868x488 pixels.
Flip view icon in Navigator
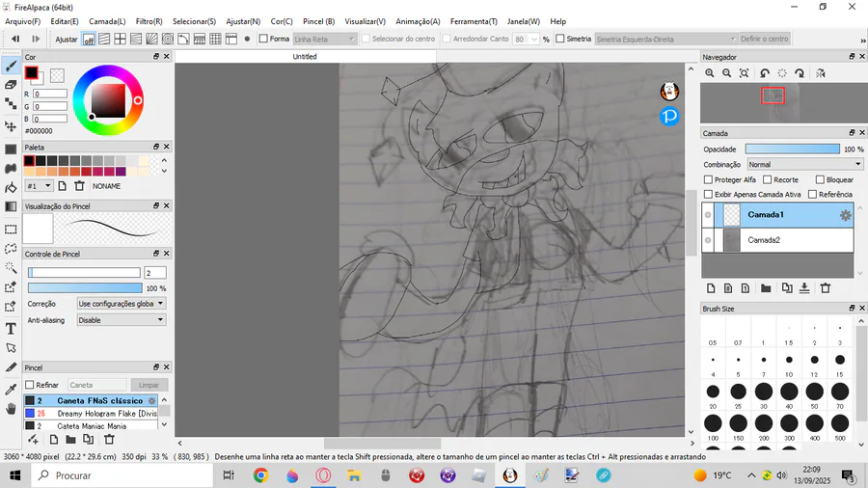pyautogui.click(x=821, y=73)
